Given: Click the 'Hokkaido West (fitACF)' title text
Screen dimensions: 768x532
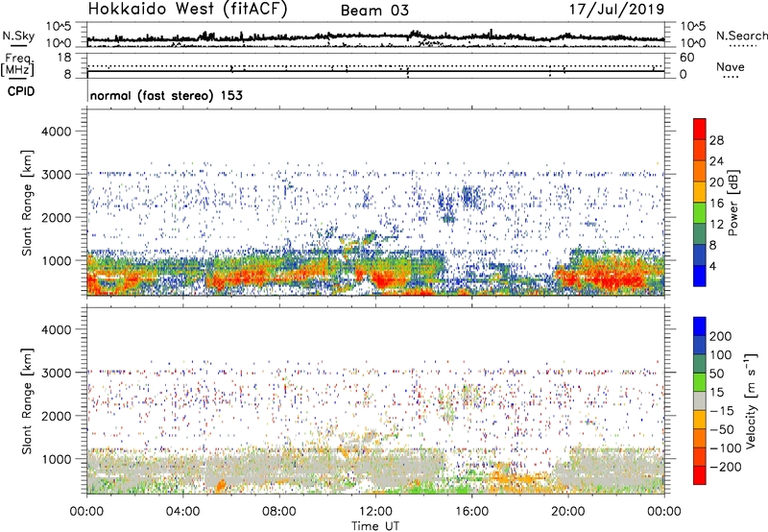Looking at the screenshot, I should tap(188, 10).
